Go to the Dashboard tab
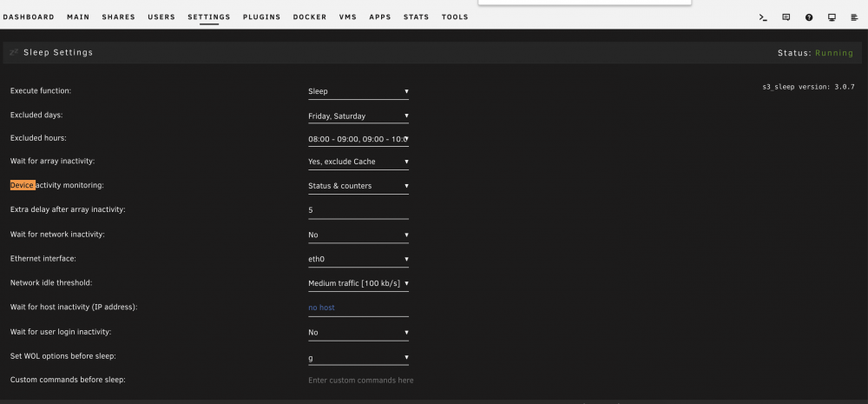 [29, 17]
